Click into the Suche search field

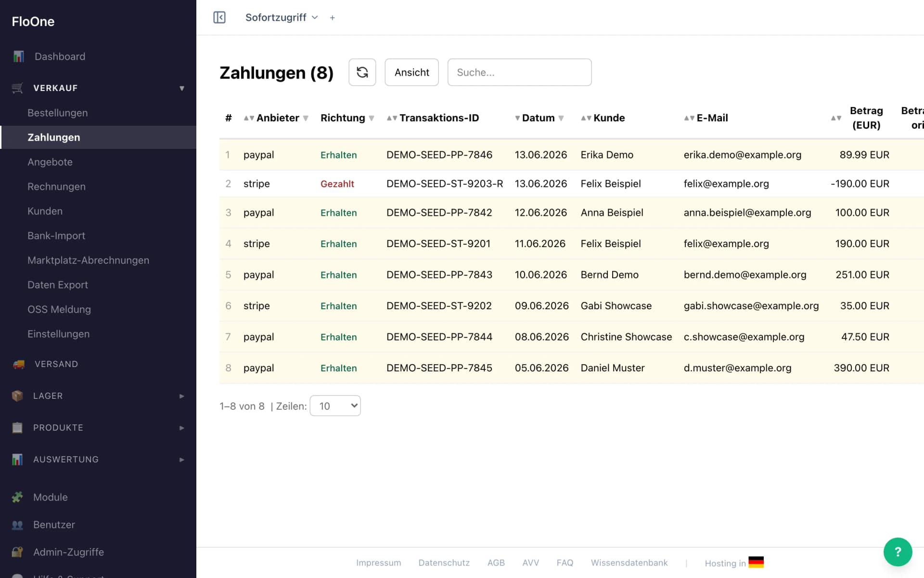[x=520, y=72]
